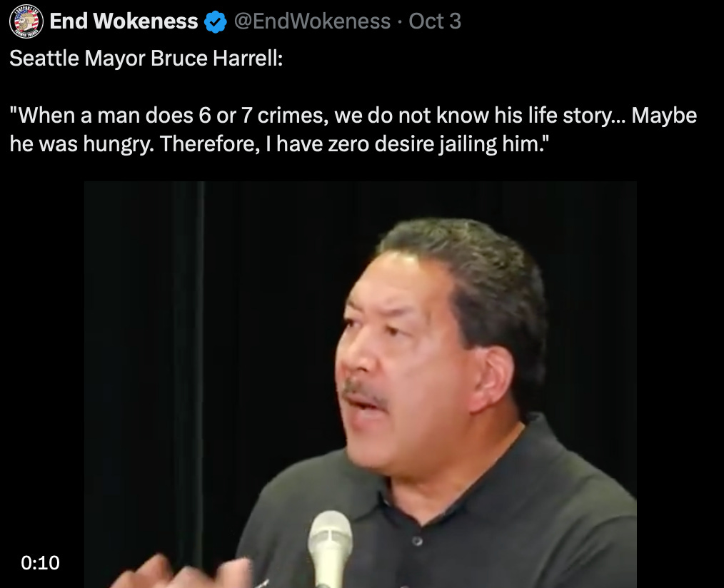Click the quote beginning 'When a man does'
The width and height of the screenshot is (724, 588).
point(353,116)
